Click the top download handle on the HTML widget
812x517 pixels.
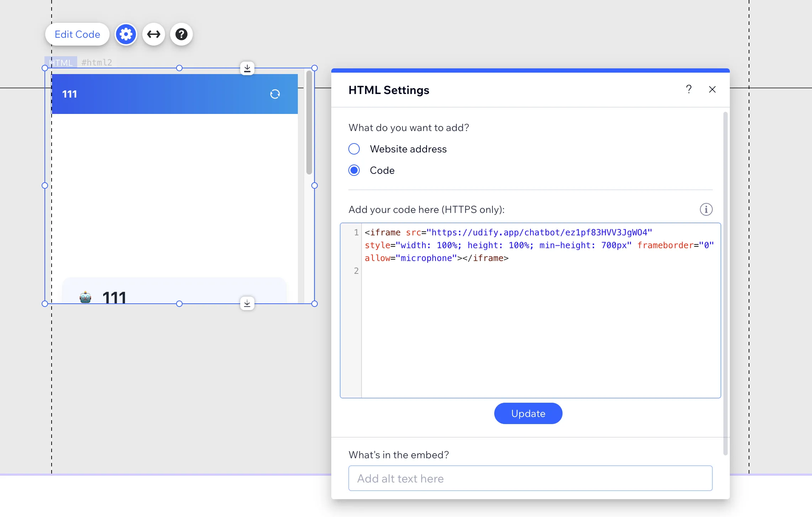(247, 68)
